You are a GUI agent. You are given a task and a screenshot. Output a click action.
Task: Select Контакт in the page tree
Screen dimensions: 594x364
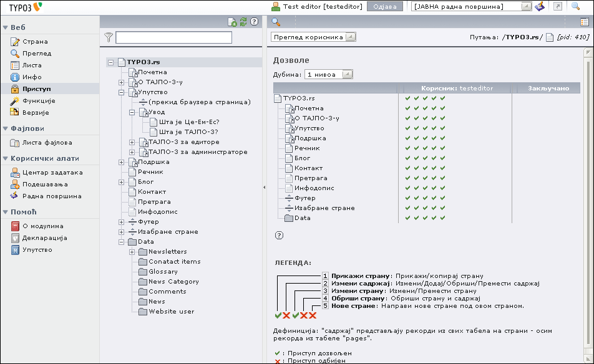pyautogui.click(x=152, y=192)
